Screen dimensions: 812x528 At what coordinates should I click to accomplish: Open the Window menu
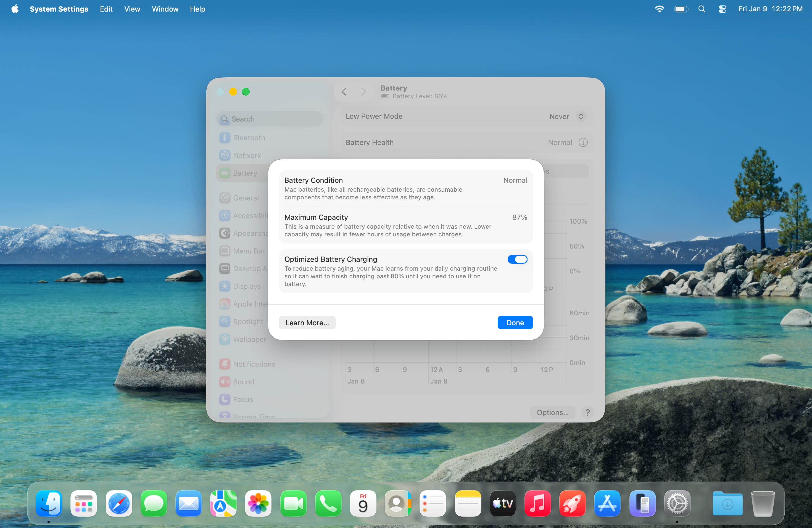(x=165, y=9)
